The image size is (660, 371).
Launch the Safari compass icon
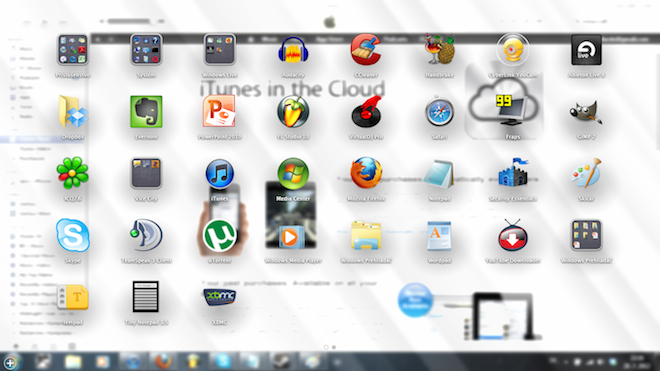coord(439,112)
